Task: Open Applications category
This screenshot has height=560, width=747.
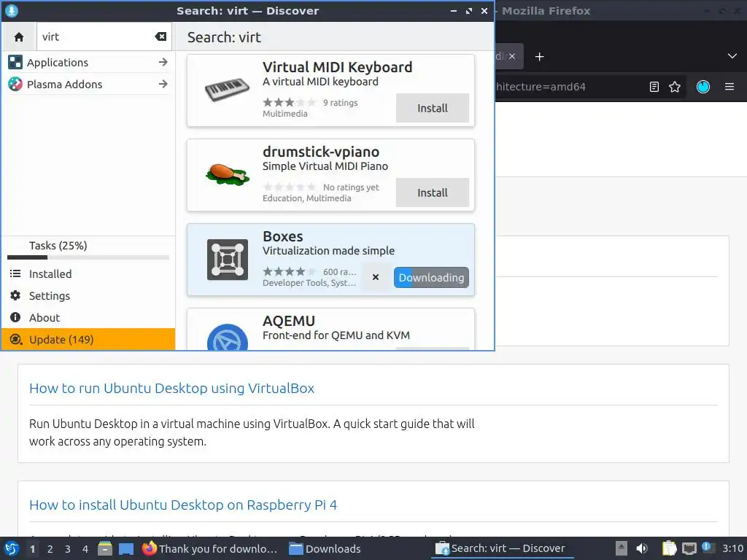Action: (88, 63)
